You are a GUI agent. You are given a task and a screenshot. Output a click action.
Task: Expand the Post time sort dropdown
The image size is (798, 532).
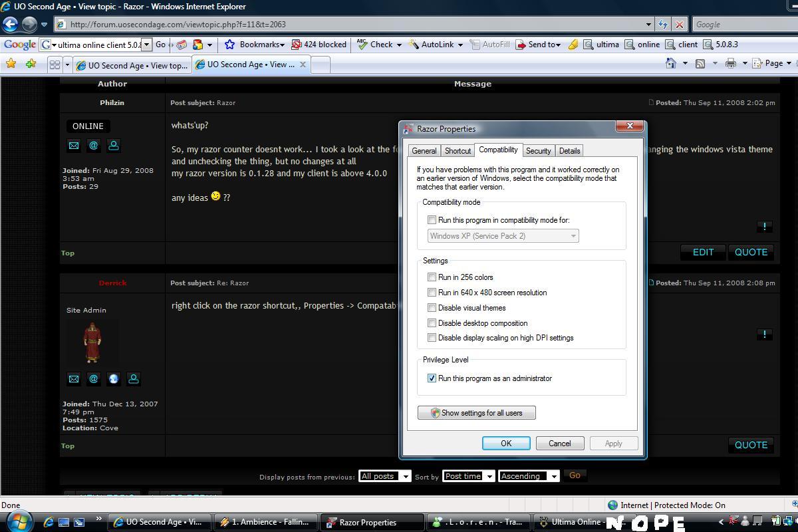[469, 476]
